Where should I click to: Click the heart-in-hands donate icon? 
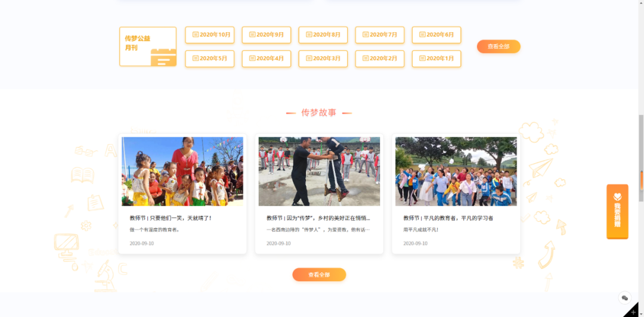617,197
